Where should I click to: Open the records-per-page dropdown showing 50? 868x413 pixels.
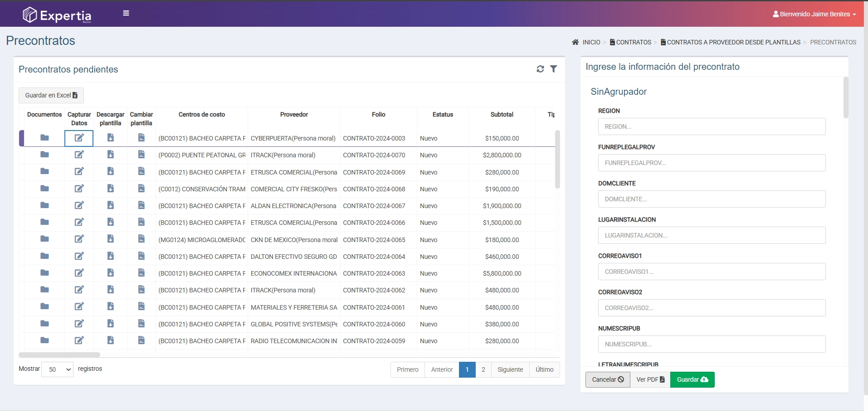(x=57, y=369)
